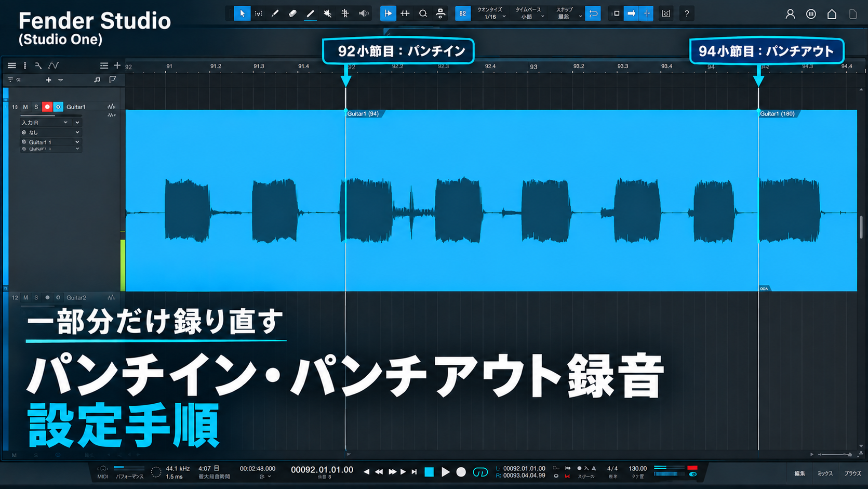Select the Split (razor) tool
The height and width of the screenshot is (489, 868).
pyautogui.click(x=275, y=14)
